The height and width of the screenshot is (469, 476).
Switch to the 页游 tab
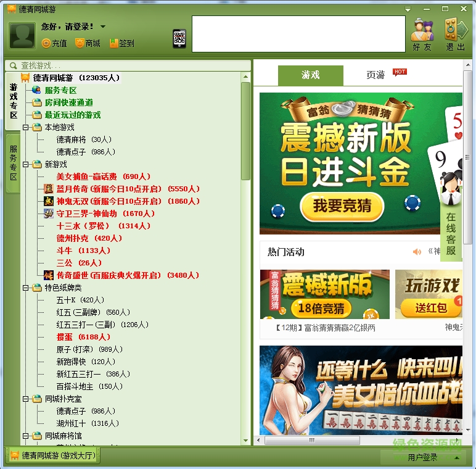[375, 75]
